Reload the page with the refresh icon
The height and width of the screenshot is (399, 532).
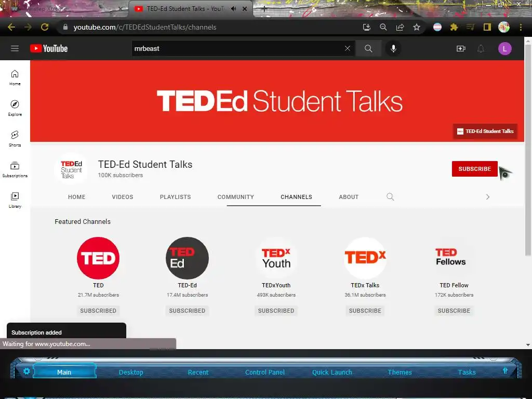pos(45,27)
